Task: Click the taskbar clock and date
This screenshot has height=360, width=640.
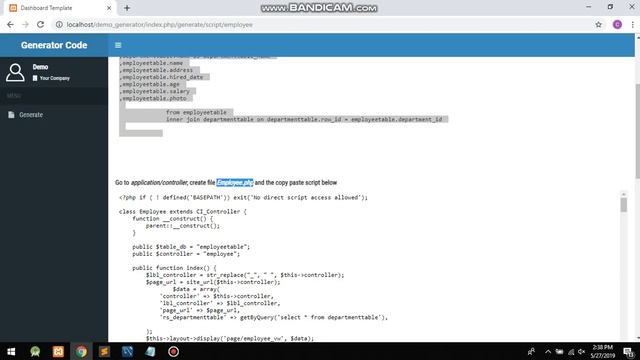Action: pos(602,351)
